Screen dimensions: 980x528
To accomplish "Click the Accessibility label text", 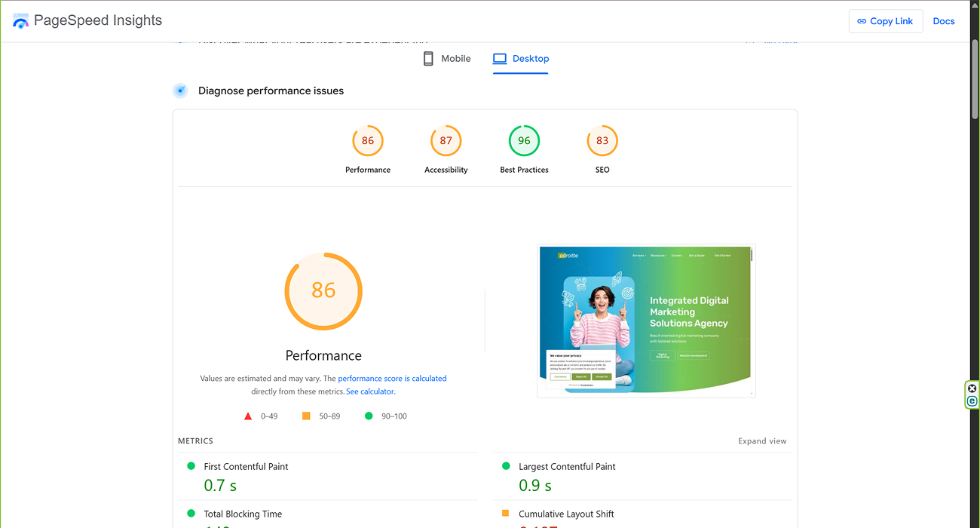I will 446,170.
